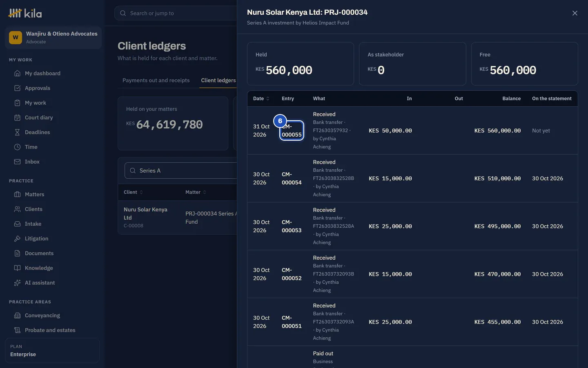Open Wanjiru & Otieno Advocates workspace switcher
Viewport: 588px width, 368px height.
(53, 38)
